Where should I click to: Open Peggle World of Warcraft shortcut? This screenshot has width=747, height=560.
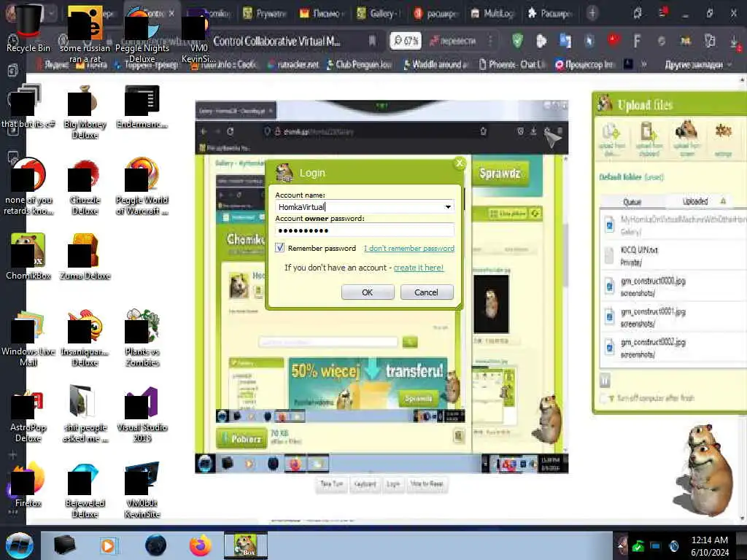tap(142, 187)
